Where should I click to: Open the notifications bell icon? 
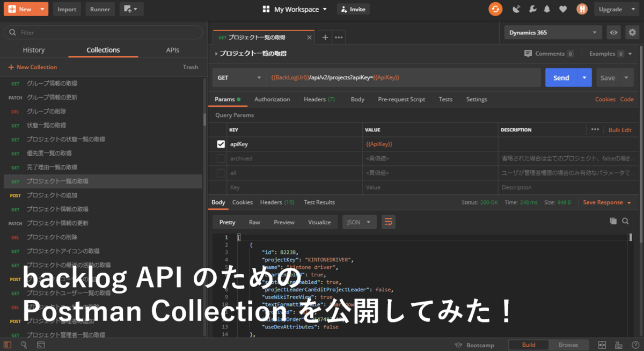[x=547, y=9]
